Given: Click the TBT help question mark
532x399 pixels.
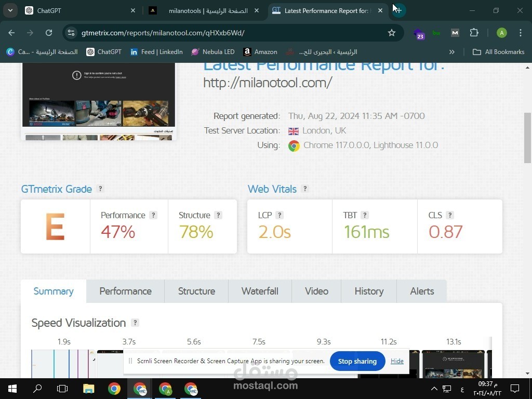Looking at the screenshot, I should click(365, 215).
